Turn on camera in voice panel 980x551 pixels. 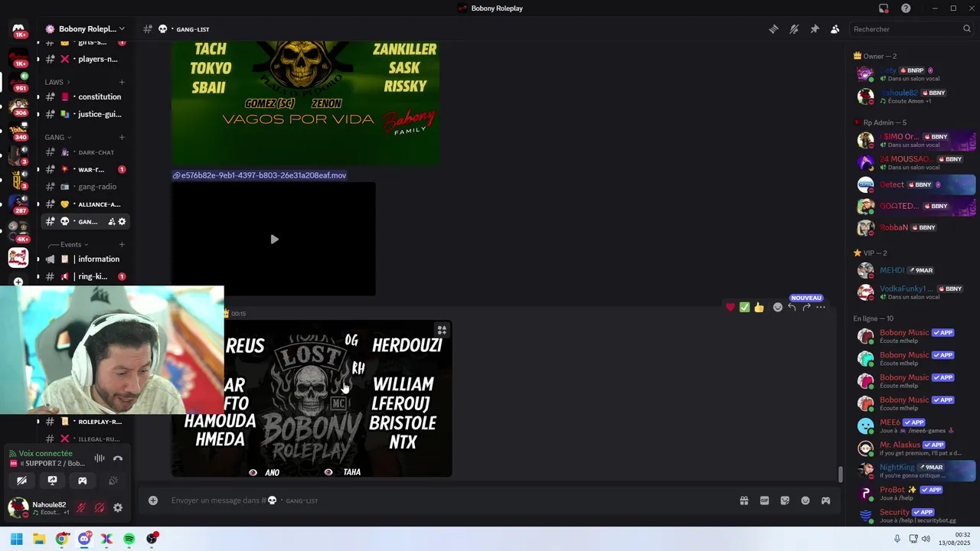click(x=21, y=481)
